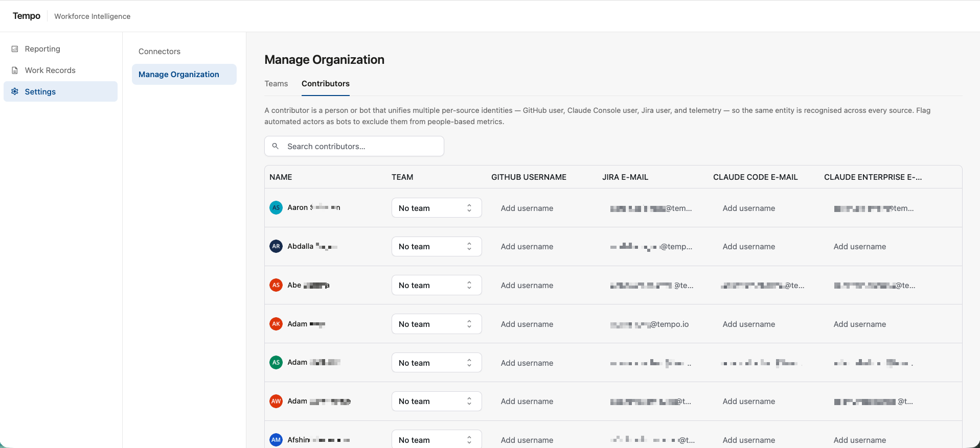Open team dropdown for Aaron
The width and height of the screenshot is (980, 448).
pyautogui.click(x=437, y=208)
